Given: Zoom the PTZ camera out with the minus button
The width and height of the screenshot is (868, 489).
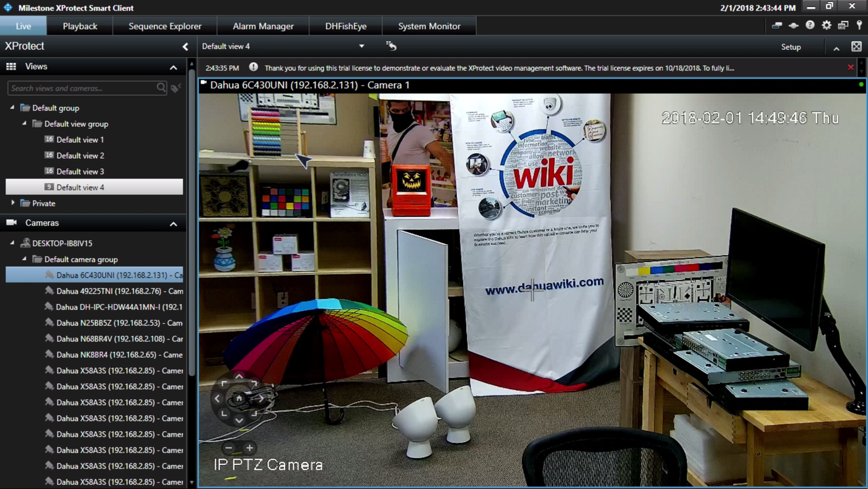Looking at the screenshot, I should click(229, 448).
